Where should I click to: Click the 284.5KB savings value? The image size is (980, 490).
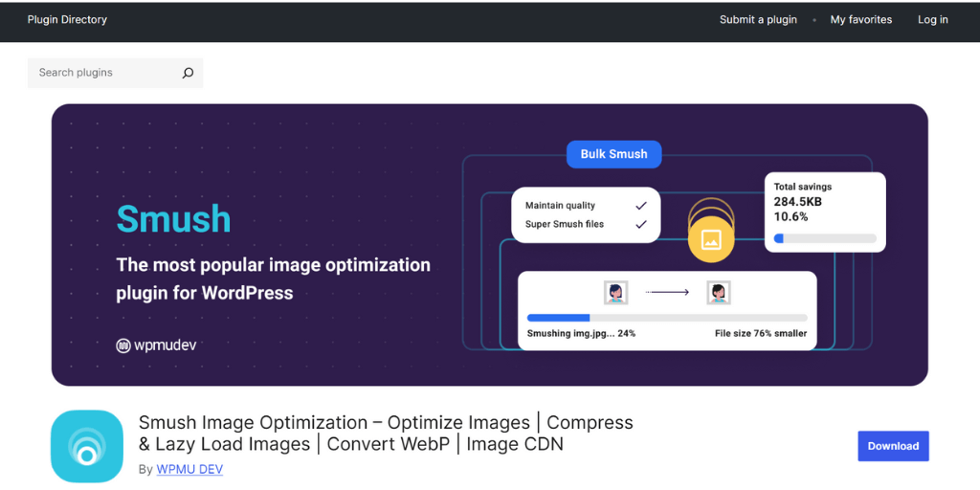coord(797,202)
